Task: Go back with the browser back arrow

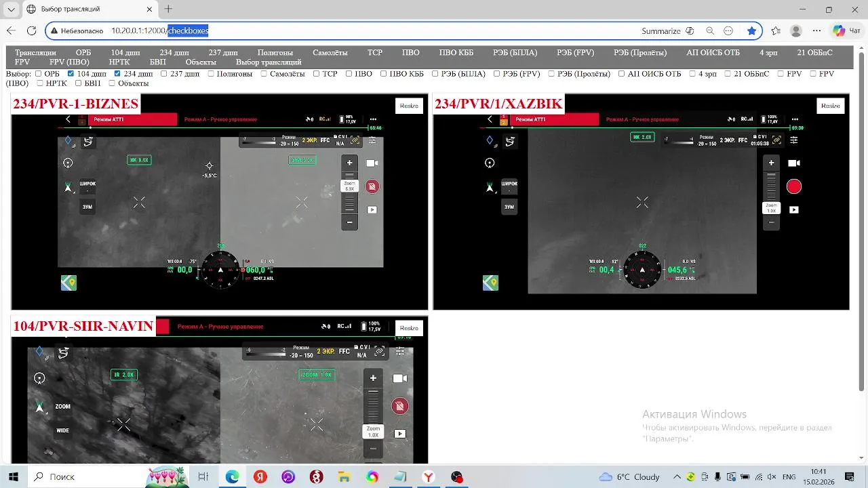Action: [x=11, y=30]
